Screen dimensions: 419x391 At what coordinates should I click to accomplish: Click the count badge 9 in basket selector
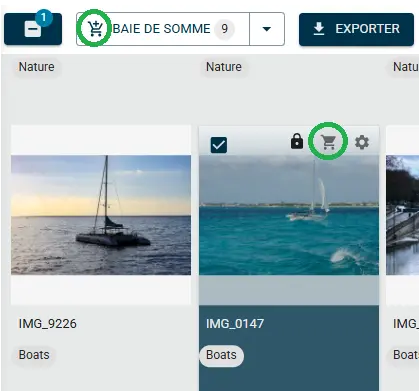pyautogui.click(x=225, y=29)
